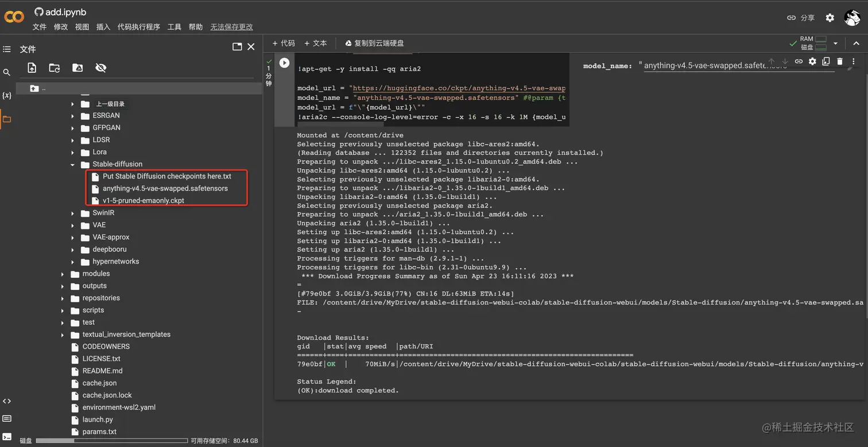Click 无法保存更改 link

(231, 27)
